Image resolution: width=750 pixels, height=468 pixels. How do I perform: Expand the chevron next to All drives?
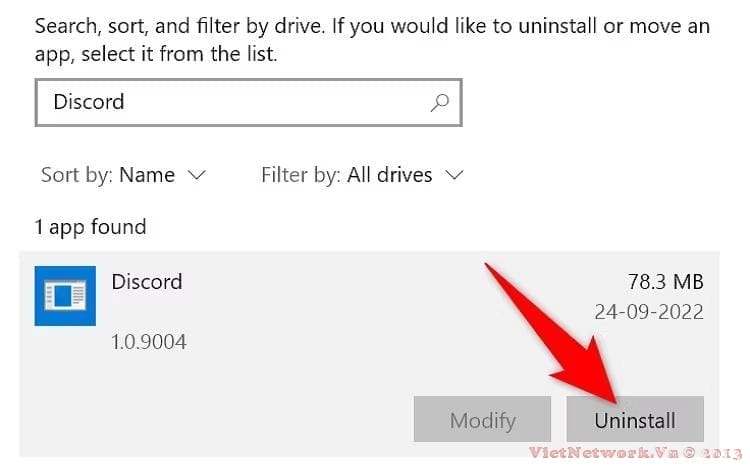(454, 175)
